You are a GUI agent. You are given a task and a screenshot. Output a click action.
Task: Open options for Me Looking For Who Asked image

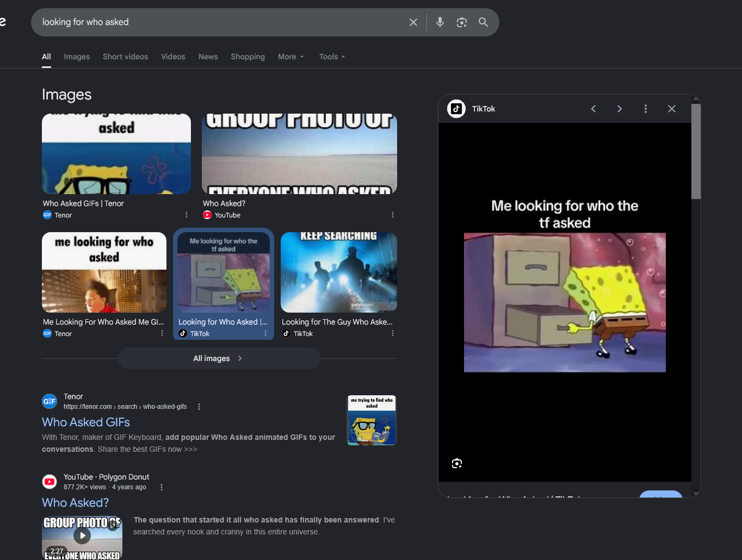point(162,333)
